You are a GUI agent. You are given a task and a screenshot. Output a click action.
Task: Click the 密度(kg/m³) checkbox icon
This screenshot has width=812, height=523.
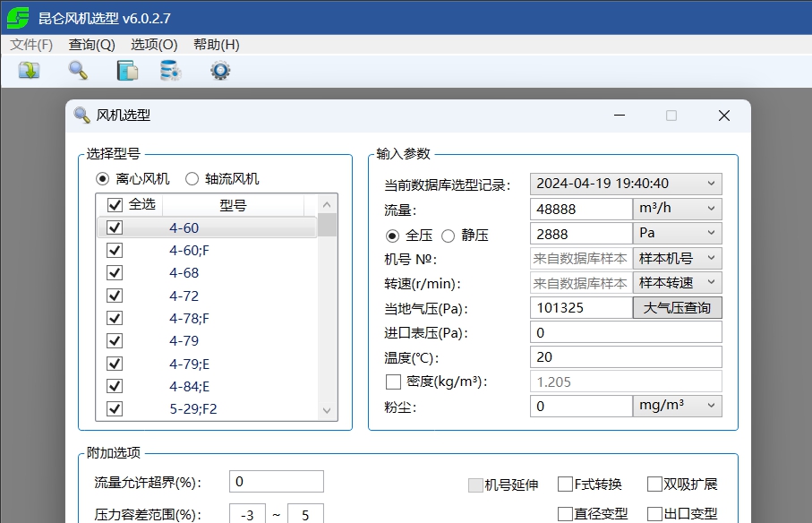pyautogui.click(x=391, y=382)
